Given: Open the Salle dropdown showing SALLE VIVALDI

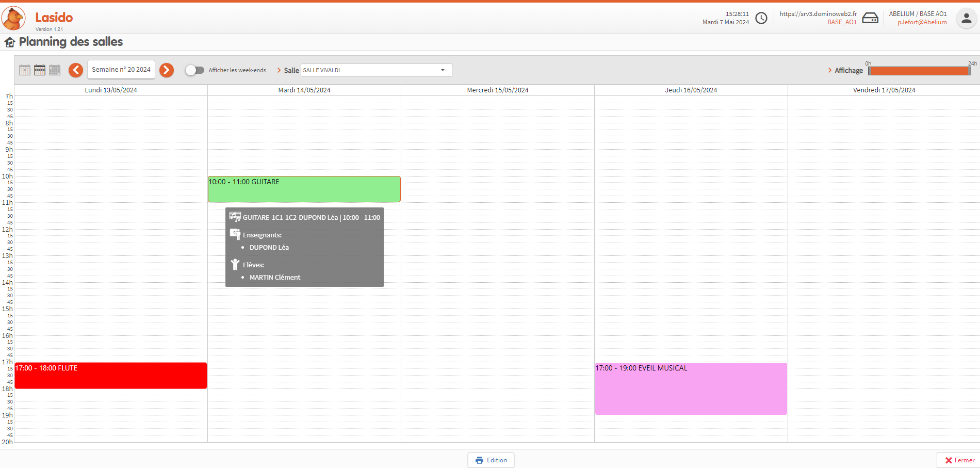Looking at the screenshot, I should (x=376, y=70).
